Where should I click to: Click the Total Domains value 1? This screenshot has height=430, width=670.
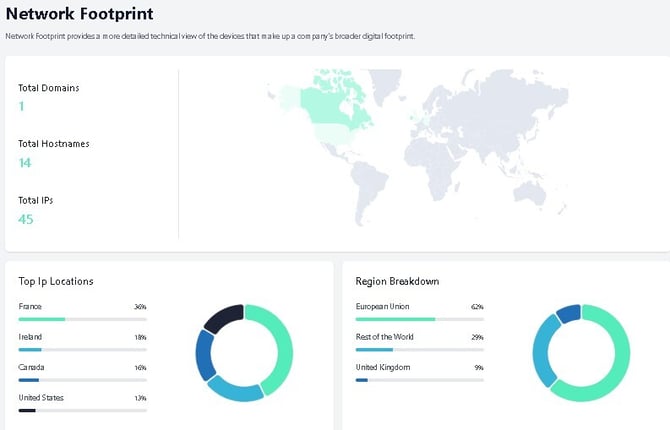[x=21, y=106]
